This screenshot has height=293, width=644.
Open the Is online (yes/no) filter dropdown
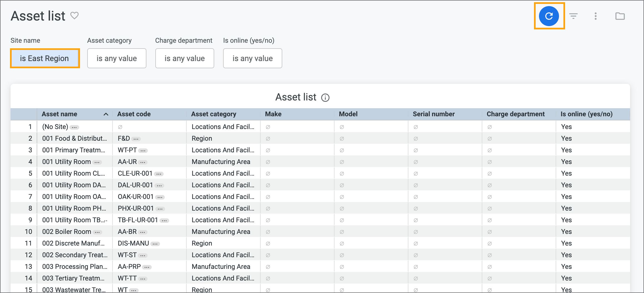click(253, 58)
